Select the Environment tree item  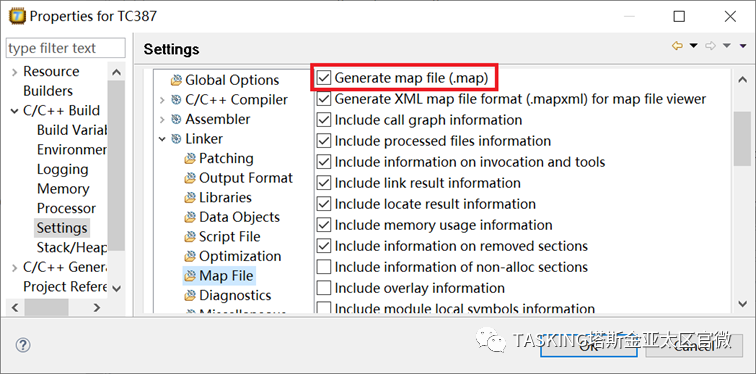(72, 150)
